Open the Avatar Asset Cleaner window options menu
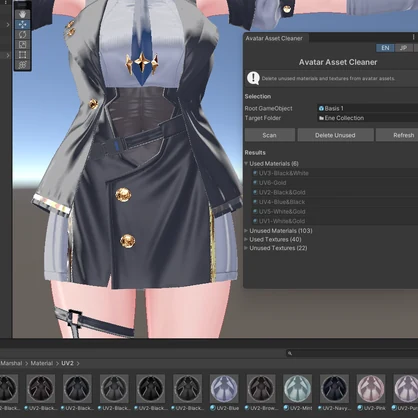Viewport: 418px width, 418px height. point(413,37)
